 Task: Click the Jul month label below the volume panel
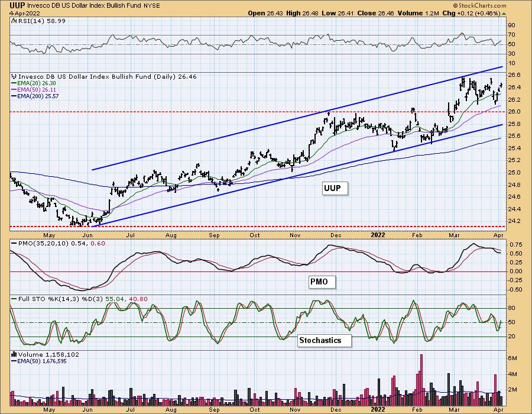[x=130, y=410]
